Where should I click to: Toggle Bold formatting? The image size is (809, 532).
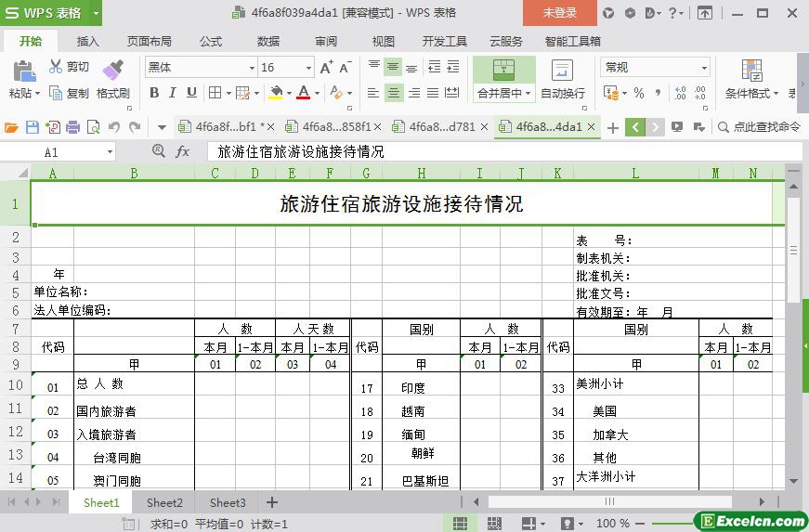point(154,93)
